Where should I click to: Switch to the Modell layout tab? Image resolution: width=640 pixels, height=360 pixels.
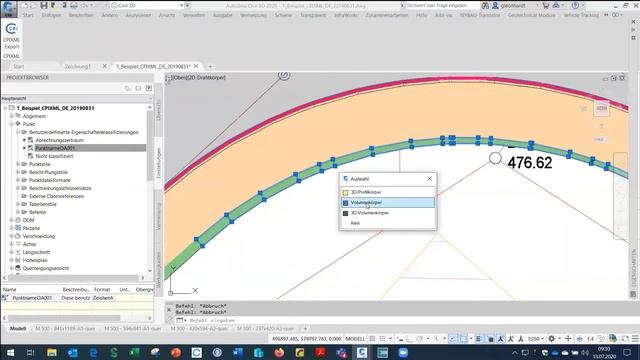18,329
